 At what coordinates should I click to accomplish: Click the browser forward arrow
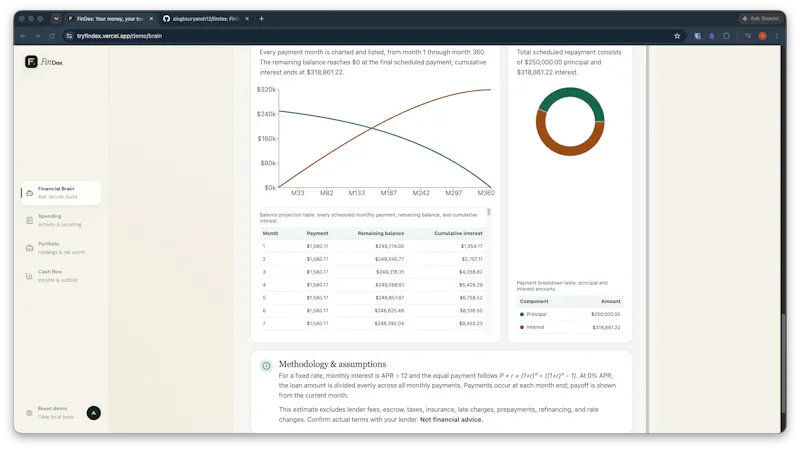[37, 36]
